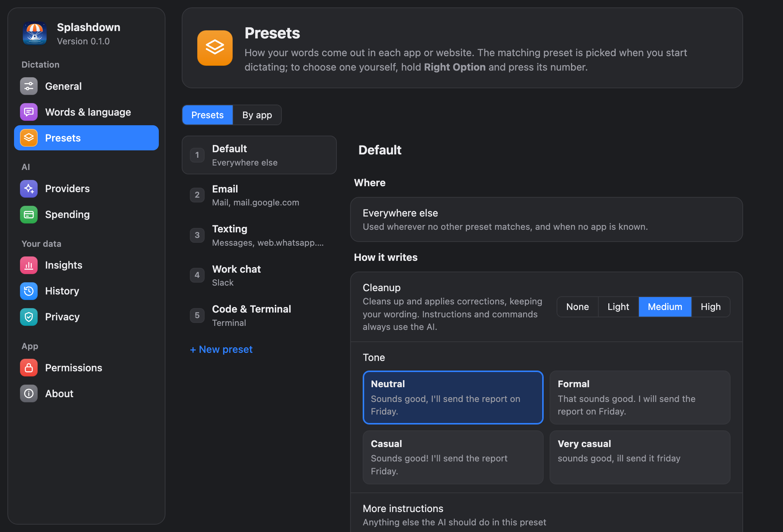
Task: Select the Email preset row
Action: point(259,195)
